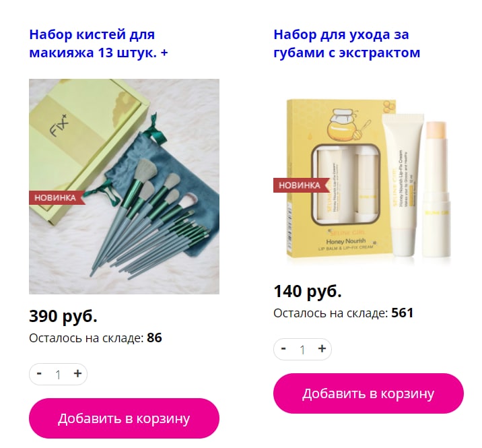Open the makeup brushes product photo
The height and width of the screenshot is (448, 482).
click(x=124, y=187)
